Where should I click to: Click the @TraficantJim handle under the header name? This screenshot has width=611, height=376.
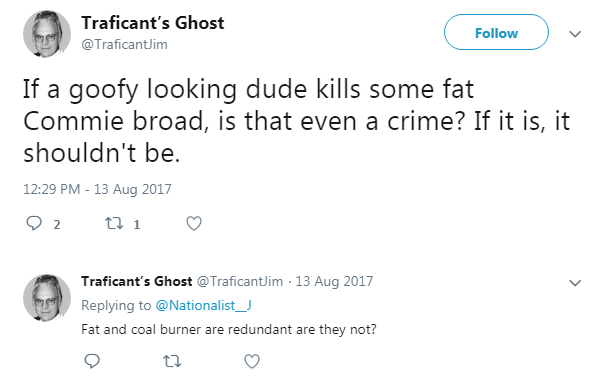[x=124, y=44]
